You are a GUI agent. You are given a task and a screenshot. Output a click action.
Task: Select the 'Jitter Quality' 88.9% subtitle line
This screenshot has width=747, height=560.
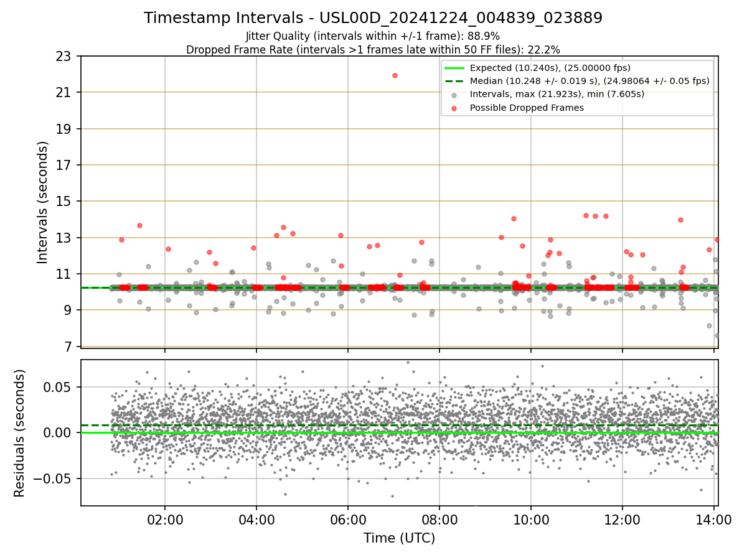(373, 36)
